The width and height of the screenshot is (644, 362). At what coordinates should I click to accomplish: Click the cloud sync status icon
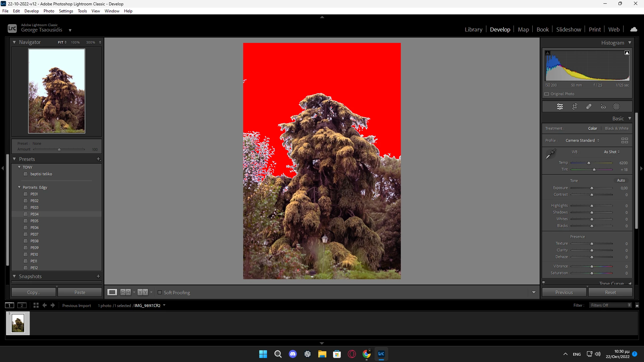pos(634,29)
